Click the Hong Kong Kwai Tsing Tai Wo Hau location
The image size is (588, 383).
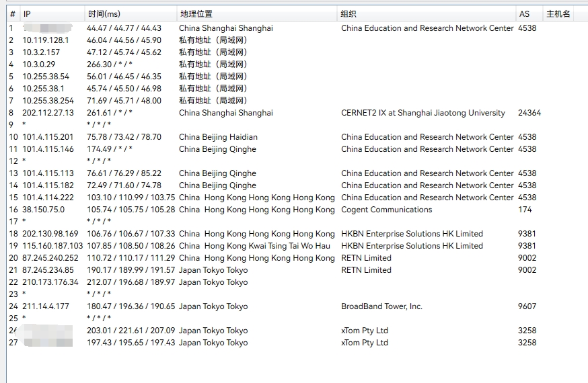256,246
